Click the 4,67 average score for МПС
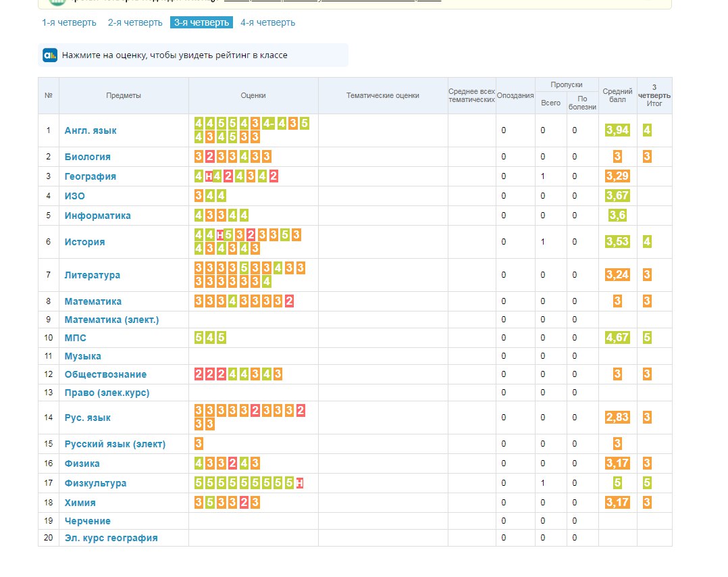 pyautogui.click(x=617, y=338)
